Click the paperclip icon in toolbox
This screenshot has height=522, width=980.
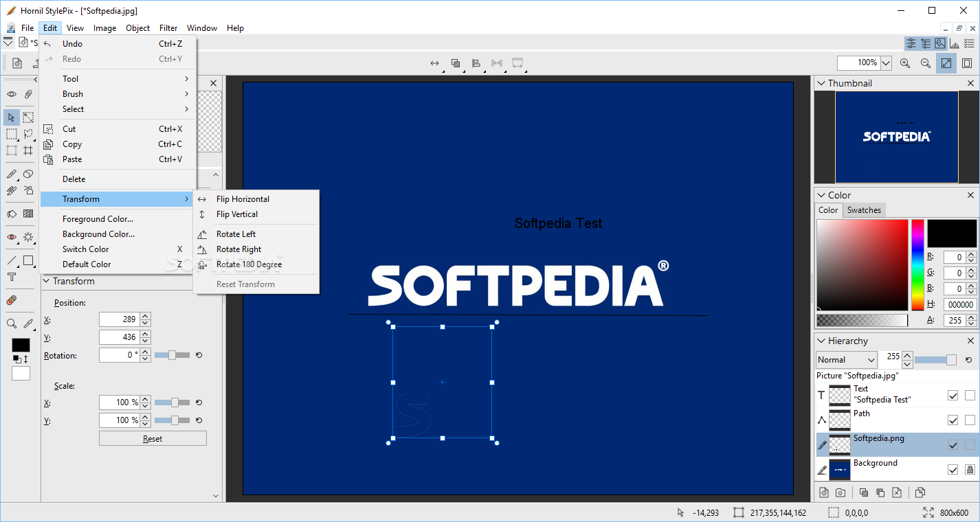point(28,94)
